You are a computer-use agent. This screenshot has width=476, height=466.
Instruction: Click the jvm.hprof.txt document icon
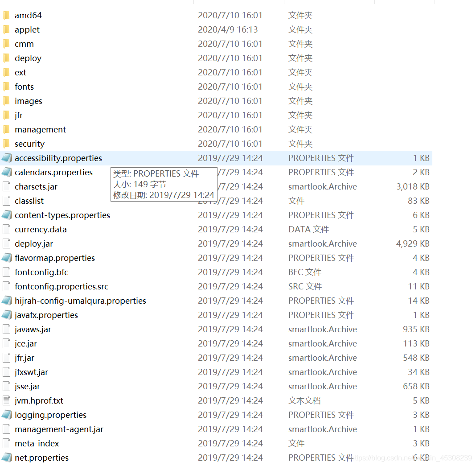tap(6, 401)
